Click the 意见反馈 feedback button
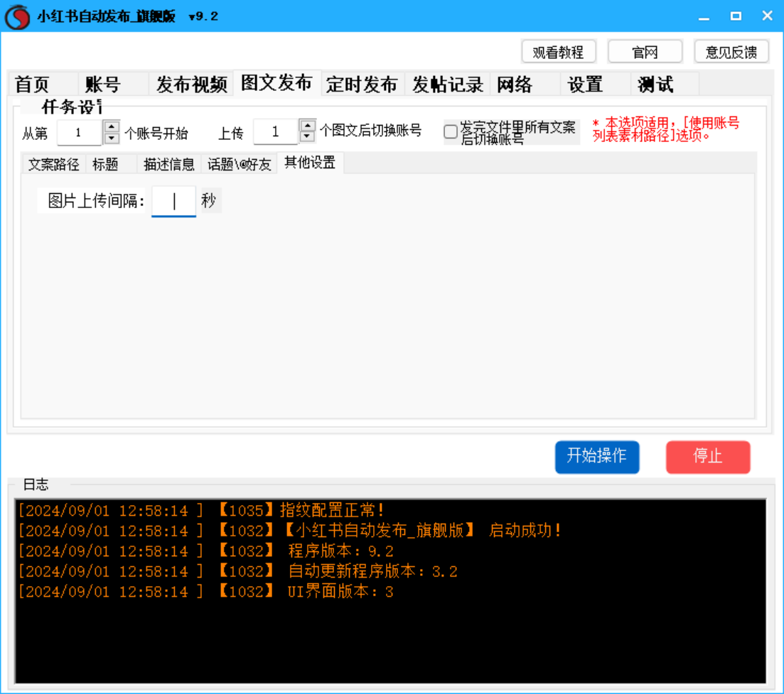The width and height of the screenshot is (784, 694). click(731, 52)
